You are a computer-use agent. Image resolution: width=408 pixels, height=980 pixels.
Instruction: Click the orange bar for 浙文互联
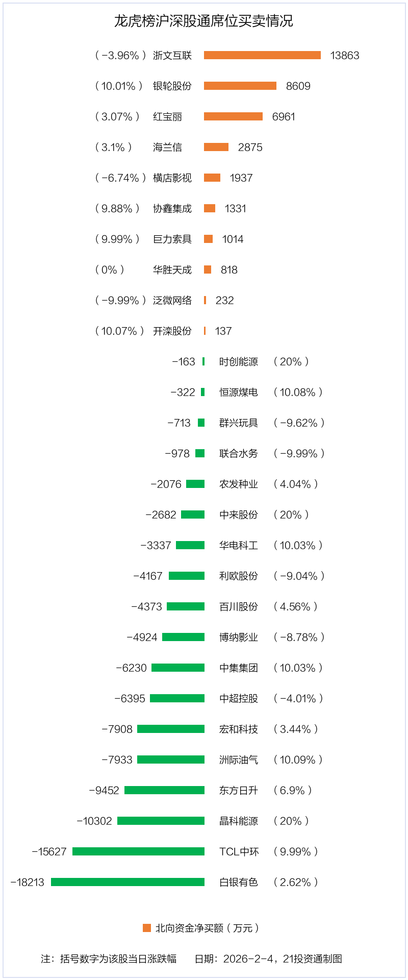[x=262, y=55]
